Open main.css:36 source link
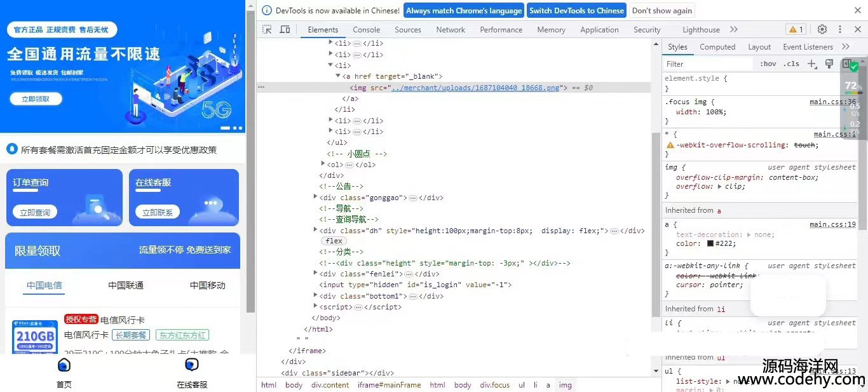 tap(832, 102)
